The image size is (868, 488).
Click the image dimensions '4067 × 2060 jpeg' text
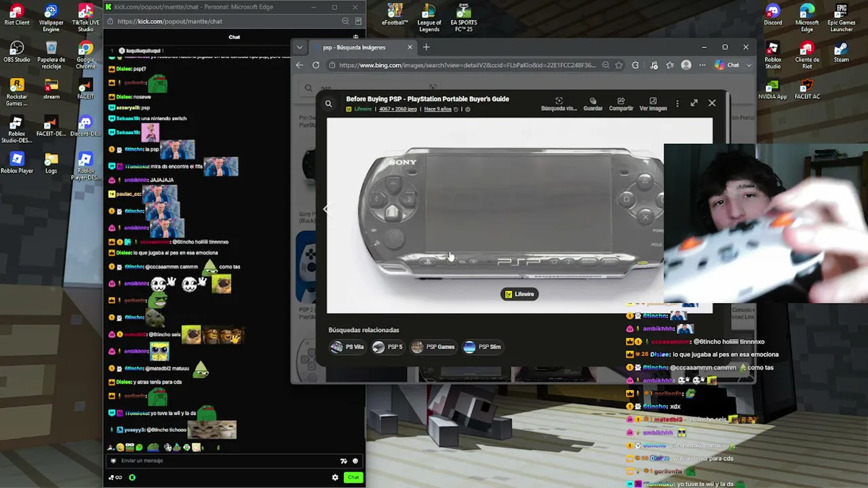click(x=399, y=109)
